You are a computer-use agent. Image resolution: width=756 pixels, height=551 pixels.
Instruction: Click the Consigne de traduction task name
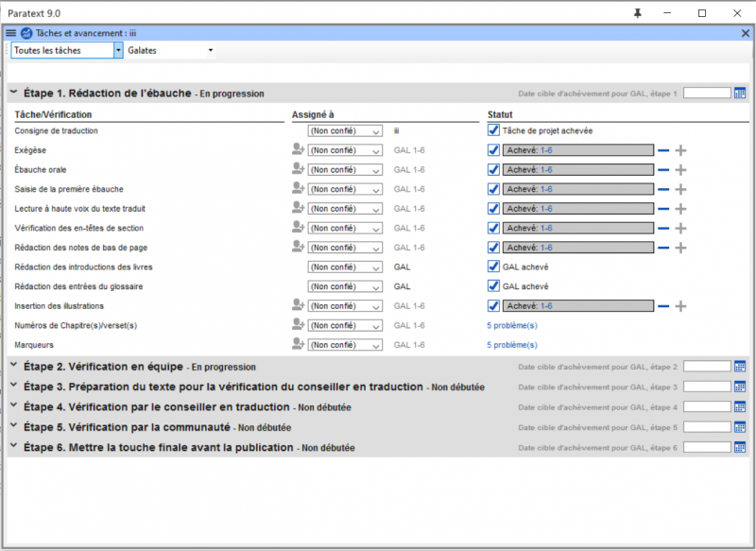click(56, 130)
